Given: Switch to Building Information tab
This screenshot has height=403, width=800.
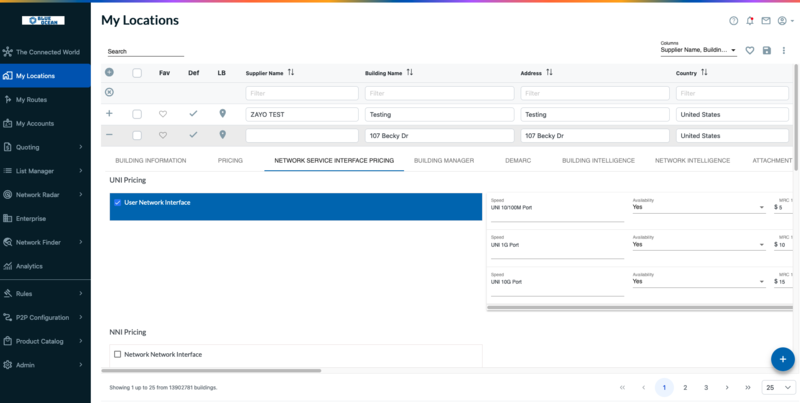Looking at the screenshot, I should point(151,160).
